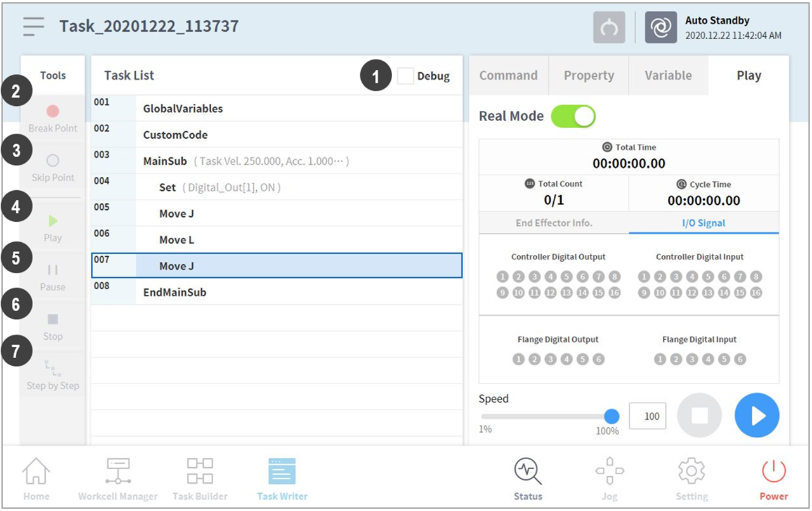
Task: Show the End Effector Info. tab
Action: click(554, 223)
